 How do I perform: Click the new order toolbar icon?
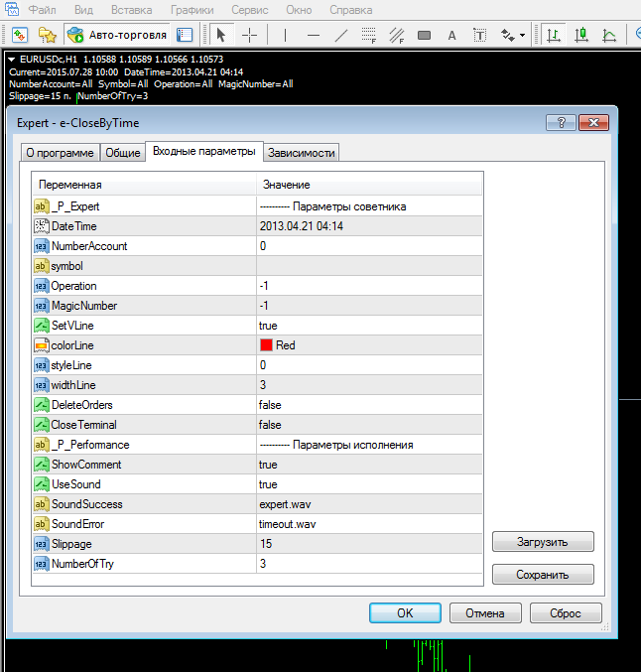coord(20,35)
